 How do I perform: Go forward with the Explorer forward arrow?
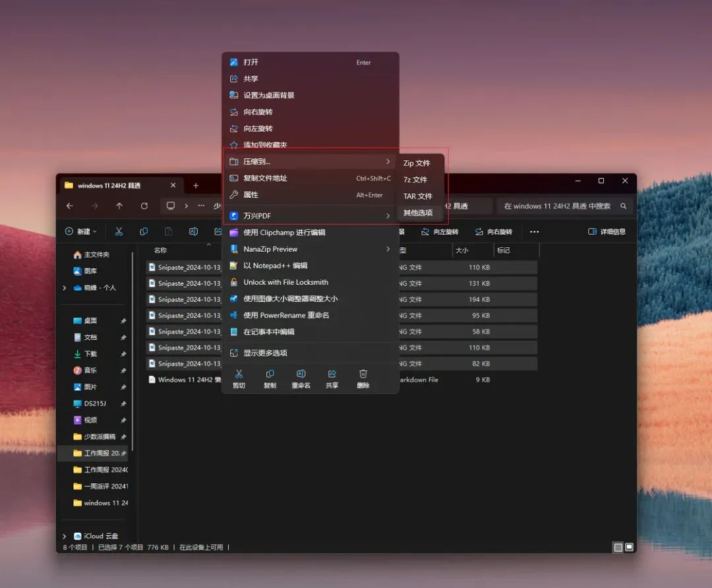click(94, 206)
